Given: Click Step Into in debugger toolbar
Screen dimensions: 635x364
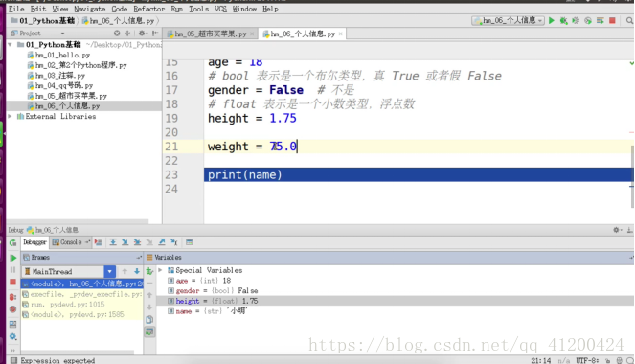Looking at the screenshot, I should tap(125, 242).
